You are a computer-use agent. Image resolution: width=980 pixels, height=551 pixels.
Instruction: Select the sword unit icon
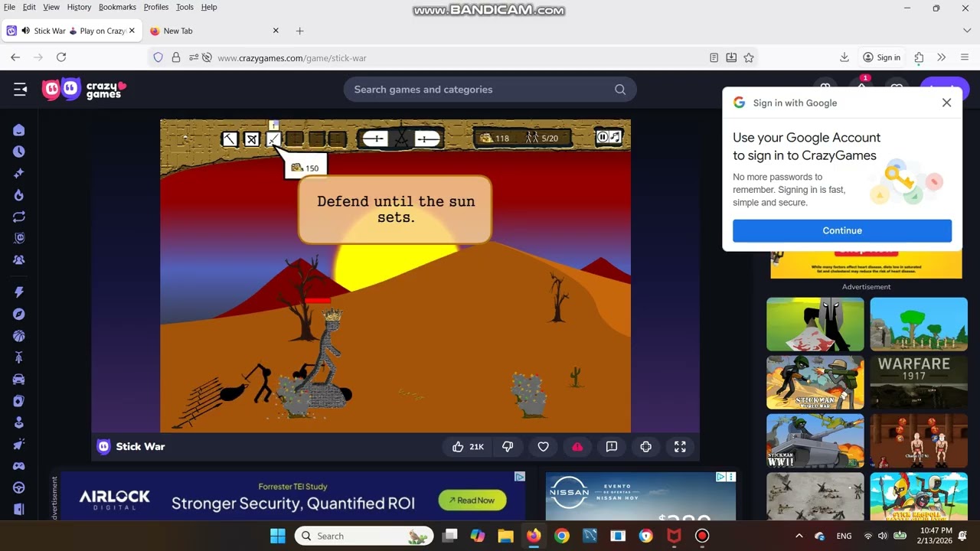(x=273, y=139)
